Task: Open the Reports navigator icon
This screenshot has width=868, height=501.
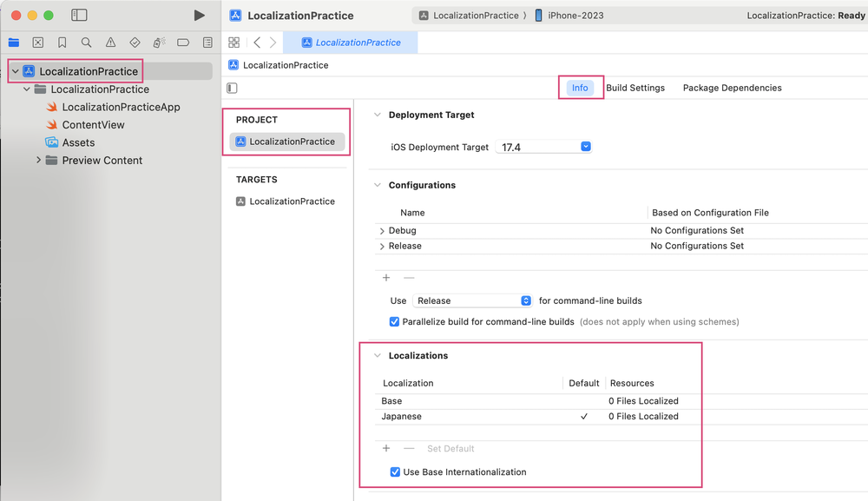Action: tap(207, 43)
